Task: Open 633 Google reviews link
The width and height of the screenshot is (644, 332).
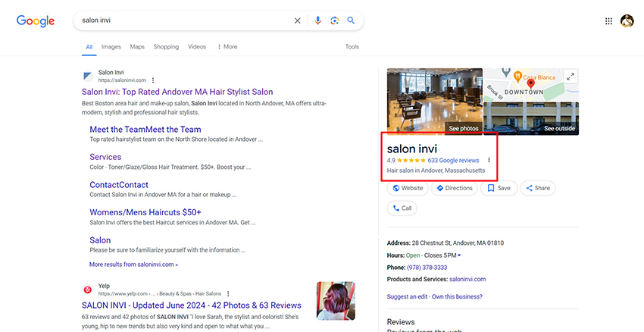Action: click(453, 160)
